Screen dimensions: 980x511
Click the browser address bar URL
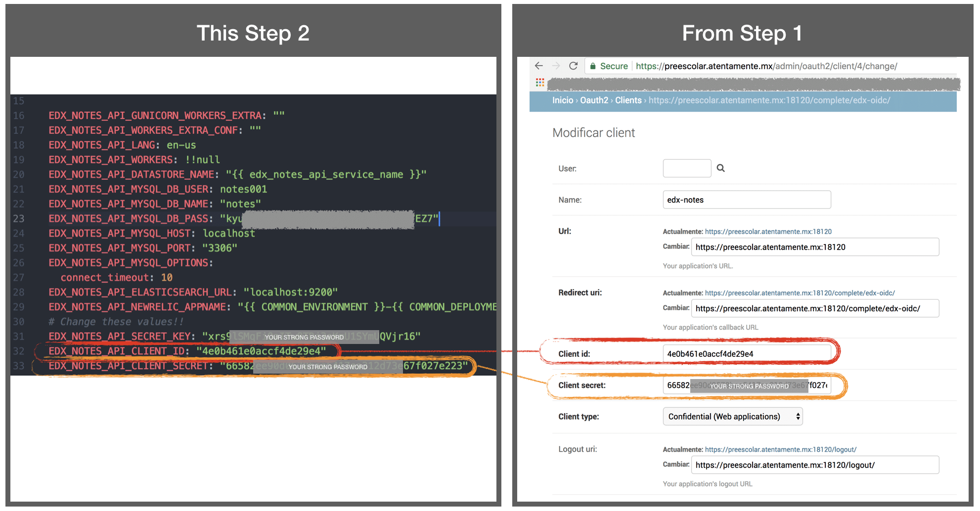click(766, 66)
